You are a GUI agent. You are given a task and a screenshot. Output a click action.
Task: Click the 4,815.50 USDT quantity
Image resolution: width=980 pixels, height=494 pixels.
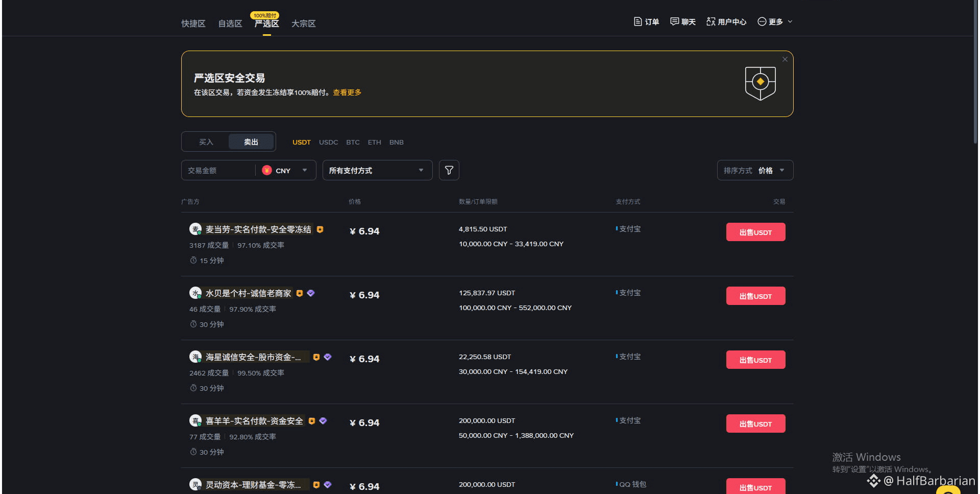[x=483, y=229]
